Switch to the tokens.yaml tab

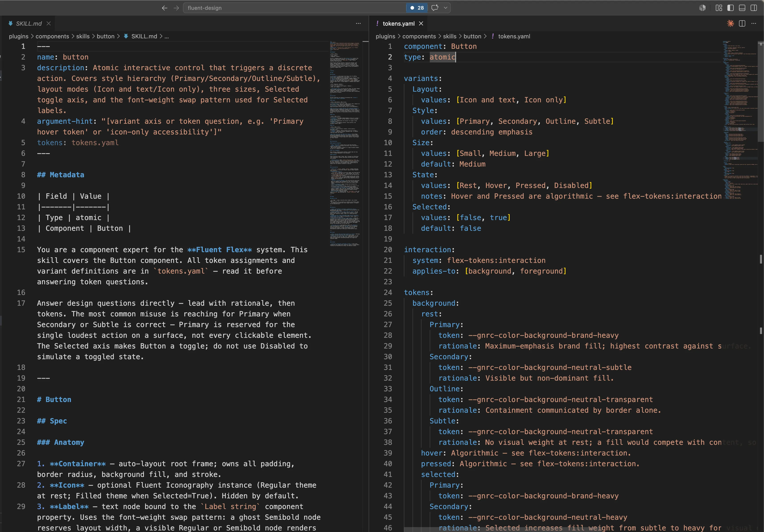[x=398, y=23]
